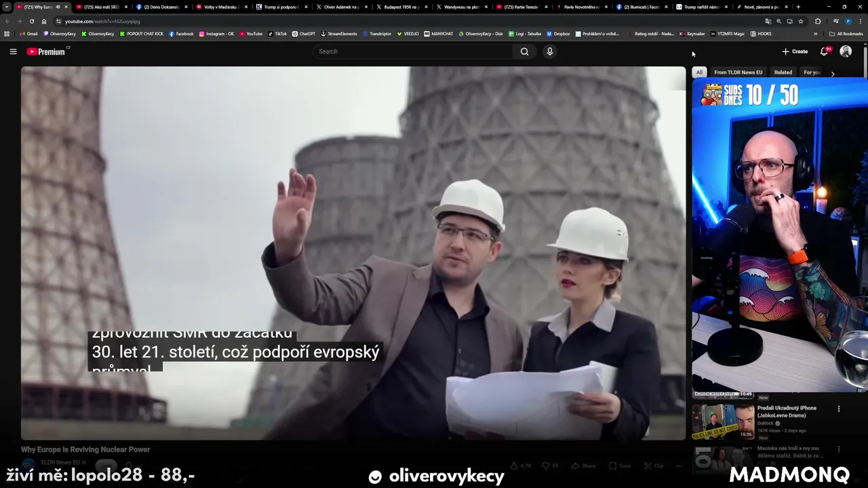The height and width of the screenshot is (488, 868).
Task: Select the Related filter chip
Action: (x=783, y=73)
